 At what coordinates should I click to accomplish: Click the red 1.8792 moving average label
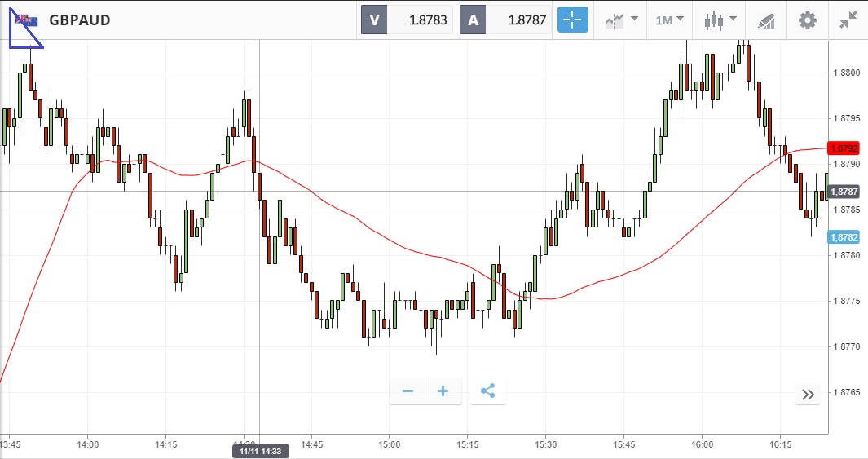tap(844, 148)
